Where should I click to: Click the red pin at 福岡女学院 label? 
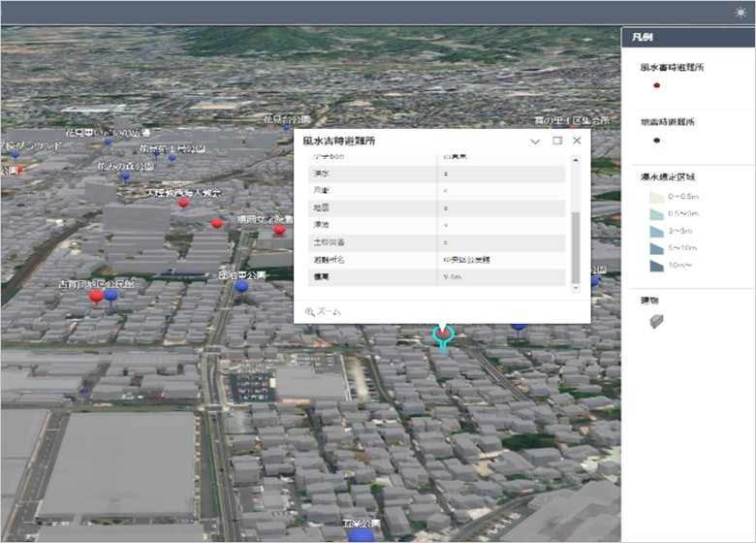point(279,231)
